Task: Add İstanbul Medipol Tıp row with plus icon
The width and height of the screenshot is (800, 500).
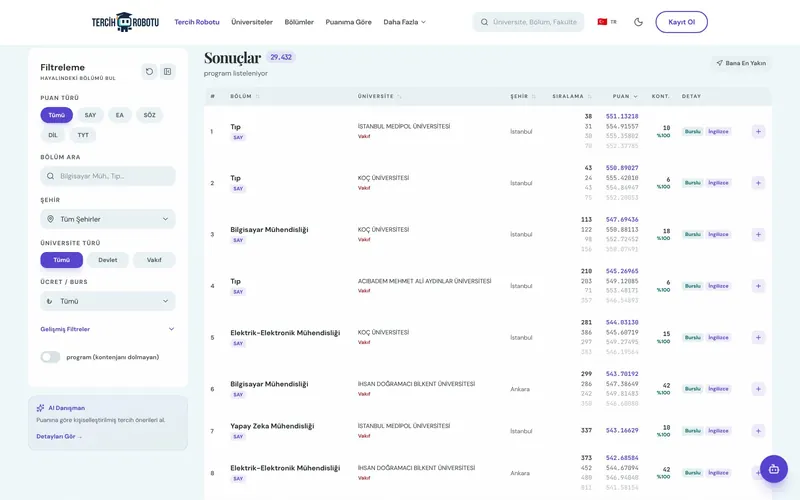Action: click(758, 132)
